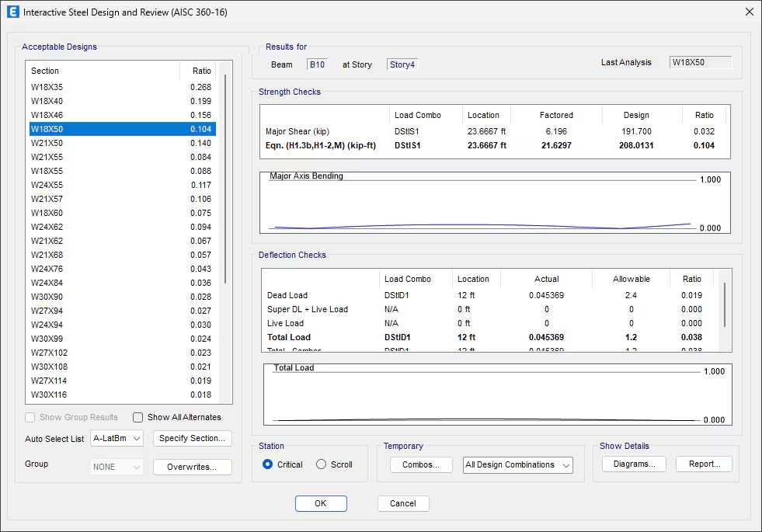
Task: Expand the All Design Combinations dropdown
Action: (517, 465)
